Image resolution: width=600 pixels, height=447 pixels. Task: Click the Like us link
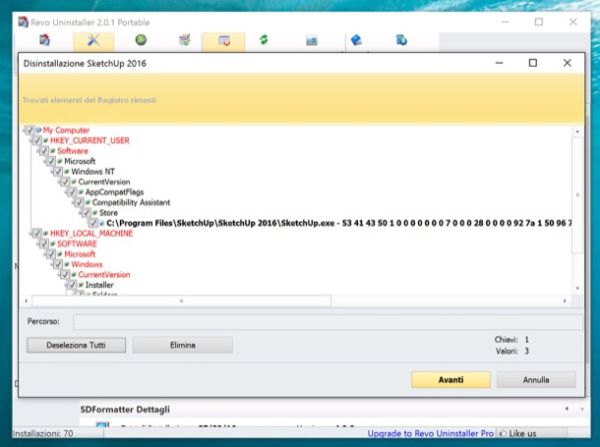point(522,434)
